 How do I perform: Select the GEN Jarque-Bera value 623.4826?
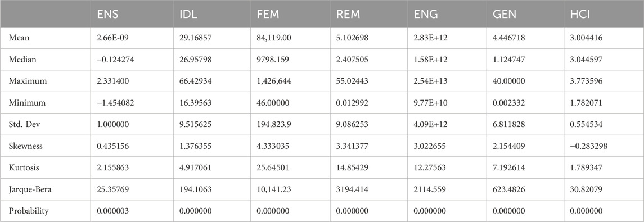point(508,189)
